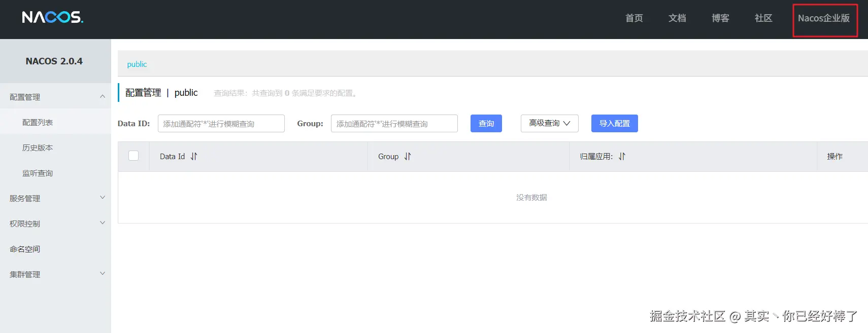Focus the Group search input field
Screen dimensions: 868x333
[x=394, y=124]
